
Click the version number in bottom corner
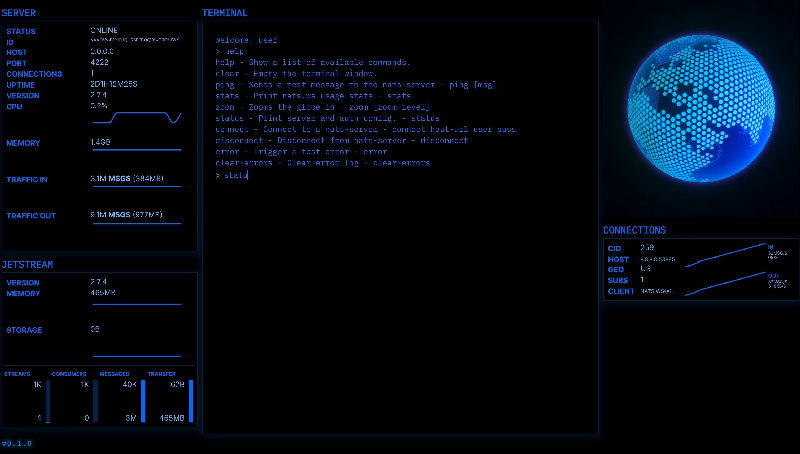click(x=17, y=442)
